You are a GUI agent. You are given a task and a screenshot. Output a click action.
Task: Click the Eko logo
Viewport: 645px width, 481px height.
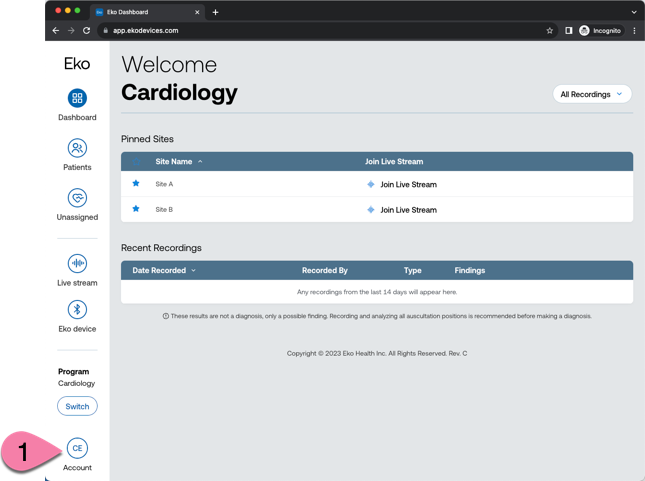tap(77, 64)
